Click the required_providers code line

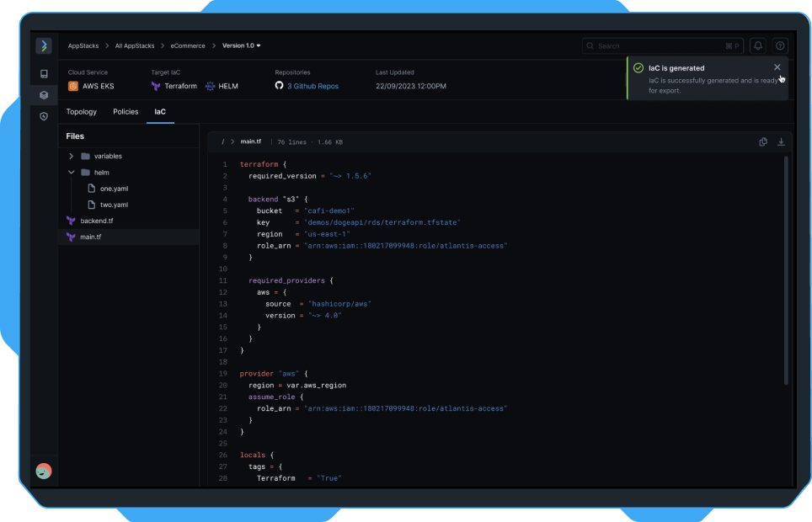pyautogui.click(x=291, y=280)
